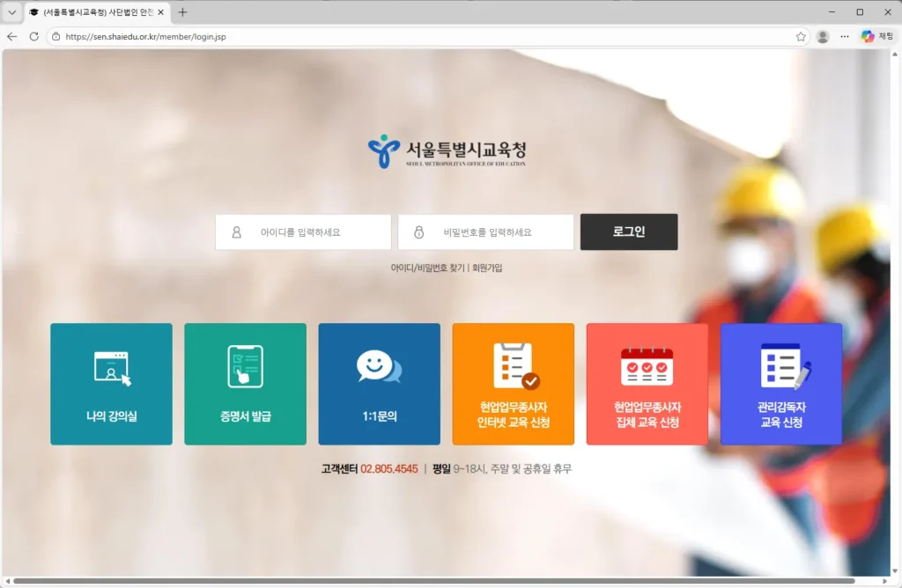Screen dimensions: 902x588
Task: Open the Seoul Metropolitan Office of Education logo
Action: 451,151
